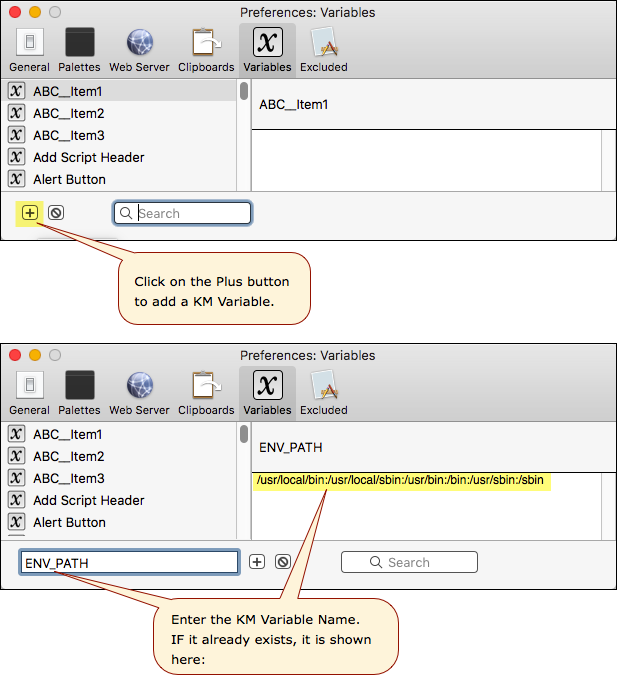This screenshot has width=617, height=680.
Task: Click the Search field in the bottom window
Action: (x=409, y=562)
